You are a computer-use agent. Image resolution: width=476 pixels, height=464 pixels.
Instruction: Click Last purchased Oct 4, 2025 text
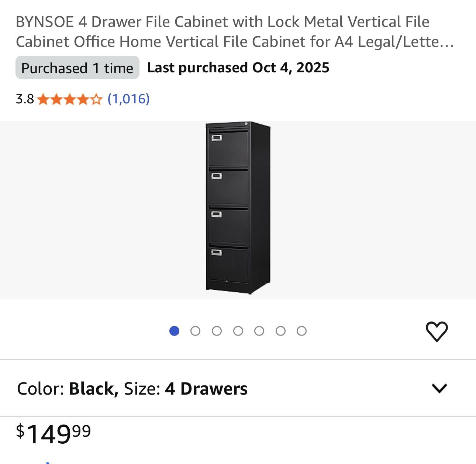point(238,68)
